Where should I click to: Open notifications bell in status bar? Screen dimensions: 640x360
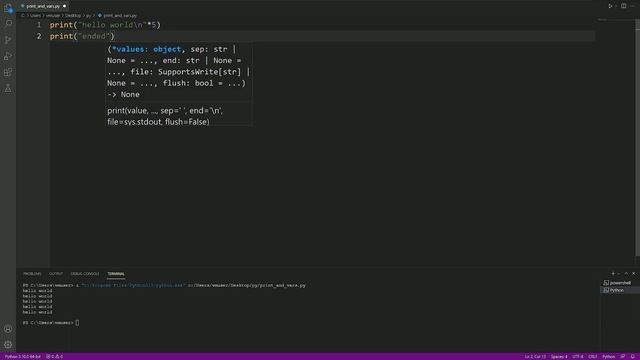[633, 357]
